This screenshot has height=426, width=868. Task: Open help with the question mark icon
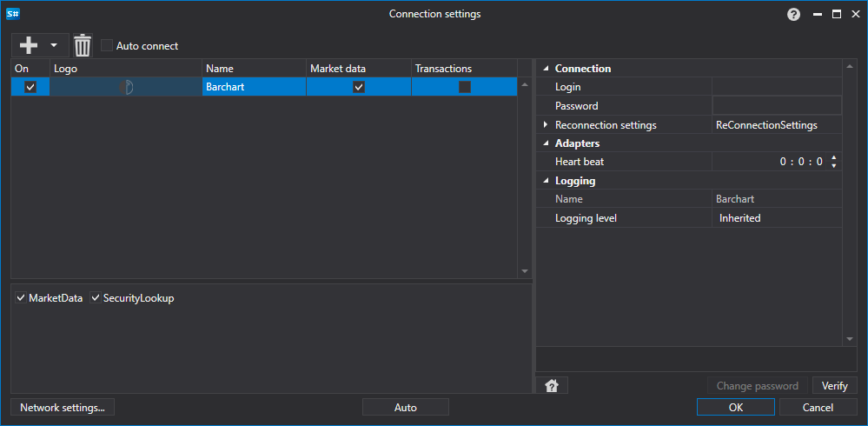[794, 15]
